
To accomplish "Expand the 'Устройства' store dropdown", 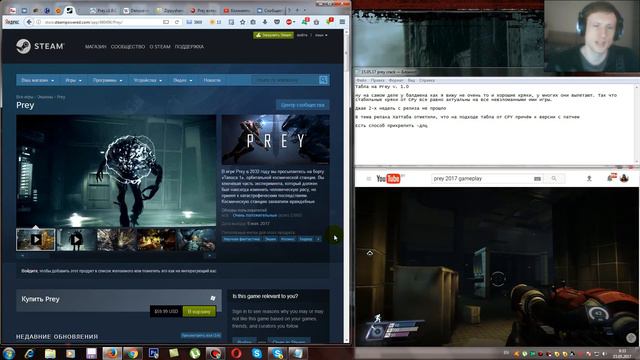I will [x=148, y=80].
